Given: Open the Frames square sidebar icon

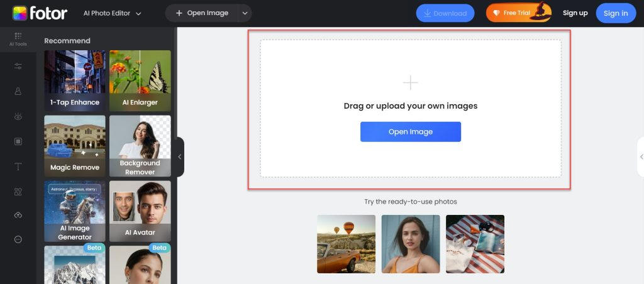Looking at the screenshot, I should (18, 141).
